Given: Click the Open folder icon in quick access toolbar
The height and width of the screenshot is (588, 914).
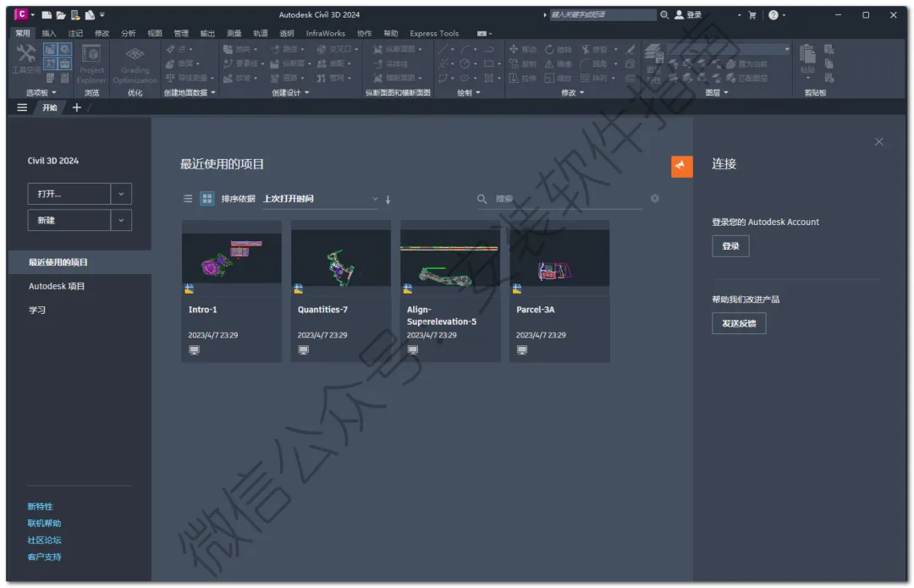Looking at the screenshot, I should click(61, 14).
